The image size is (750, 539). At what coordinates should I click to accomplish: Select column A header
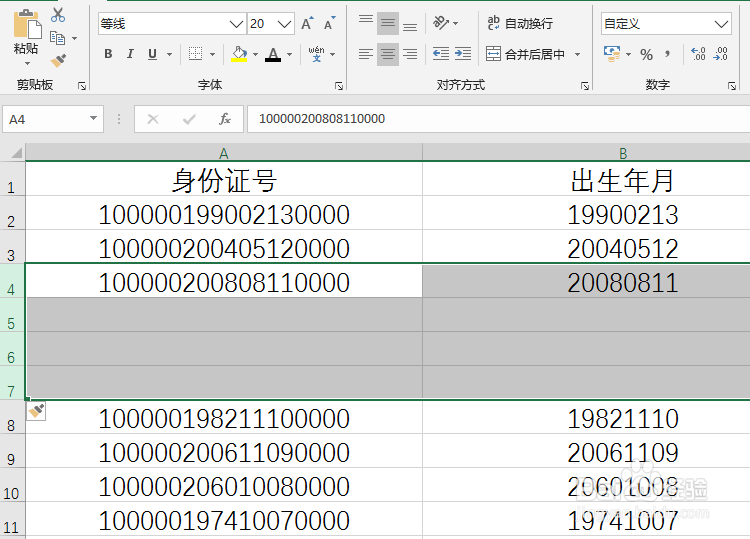[x=223, y=153]
